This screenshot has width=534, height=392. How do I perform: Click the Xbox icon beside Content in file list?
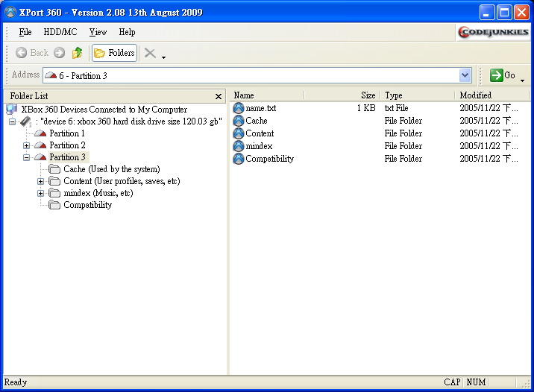coord(239,133)
